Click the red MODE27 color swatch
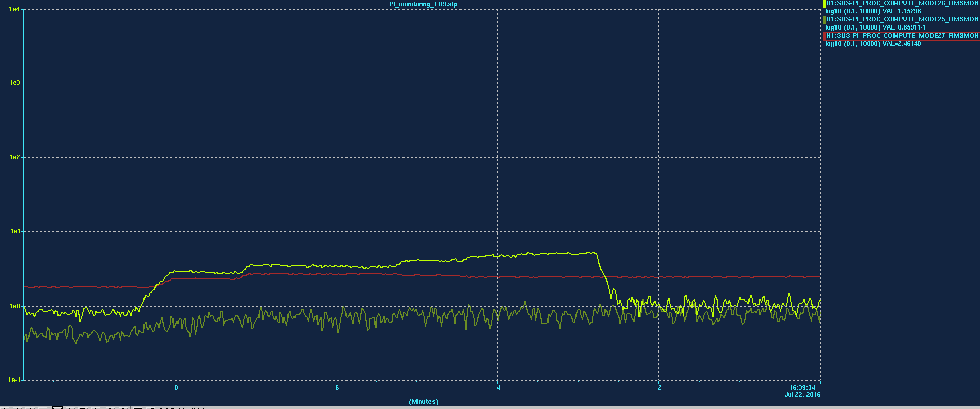This screenshot has width=980, height=409. tap(824, 36)
